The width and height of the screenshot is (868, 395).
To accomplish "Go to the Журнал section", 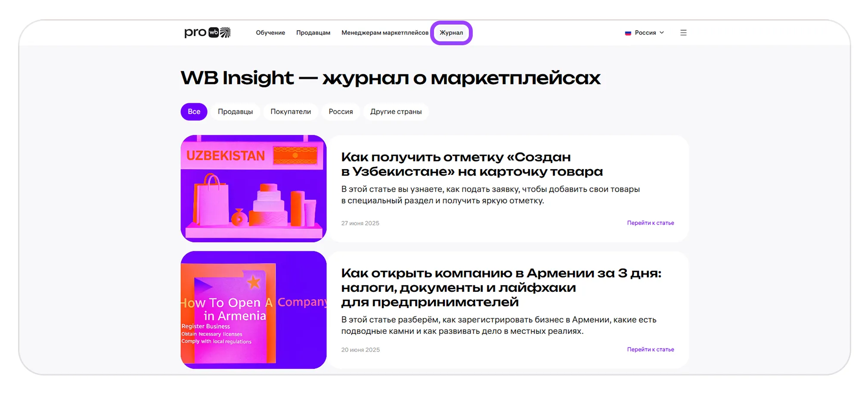I will (451, 33).
